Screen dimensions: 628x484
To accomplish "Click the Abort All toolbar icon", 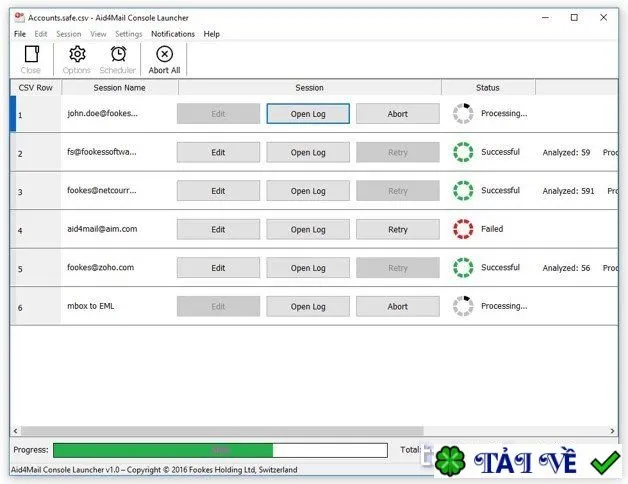I will point(164,54).
